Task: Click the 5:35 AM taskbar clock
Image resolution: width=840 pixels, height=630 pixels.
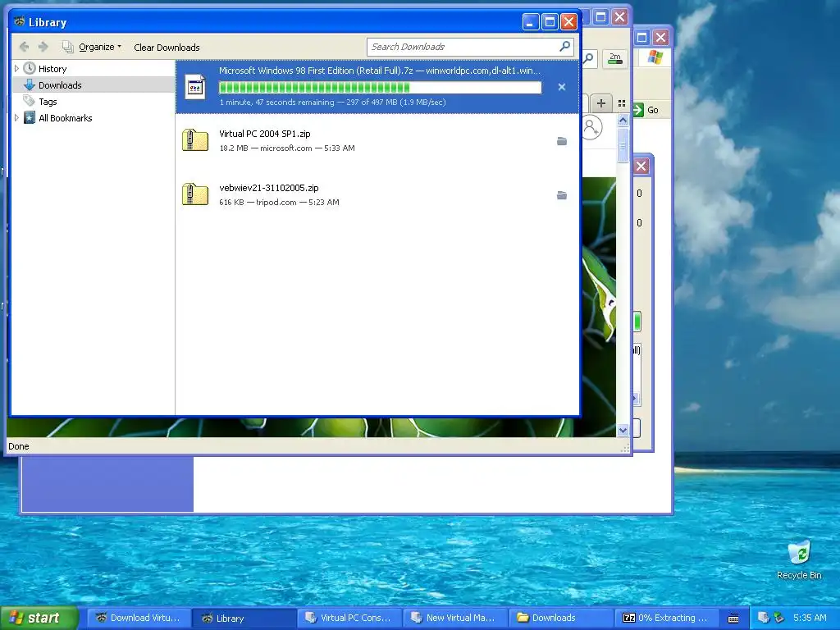Action: 810,618
